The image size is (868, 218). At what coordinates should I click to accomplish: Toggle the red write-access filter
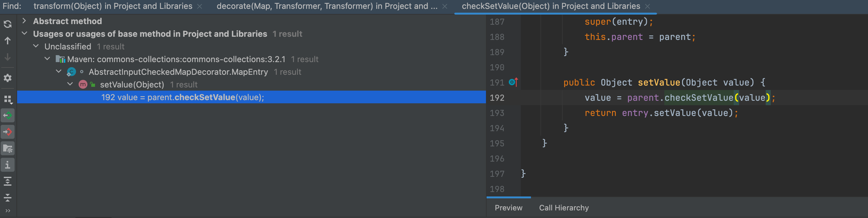pos(8,132)
